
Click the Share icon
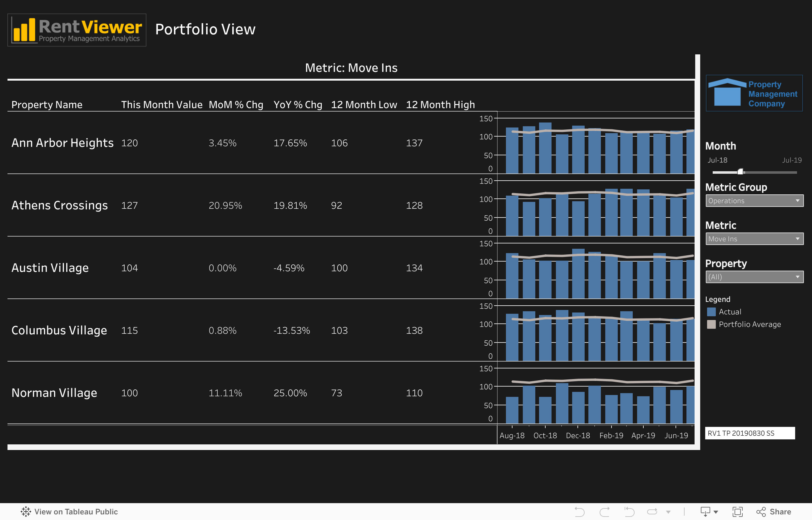773,512
